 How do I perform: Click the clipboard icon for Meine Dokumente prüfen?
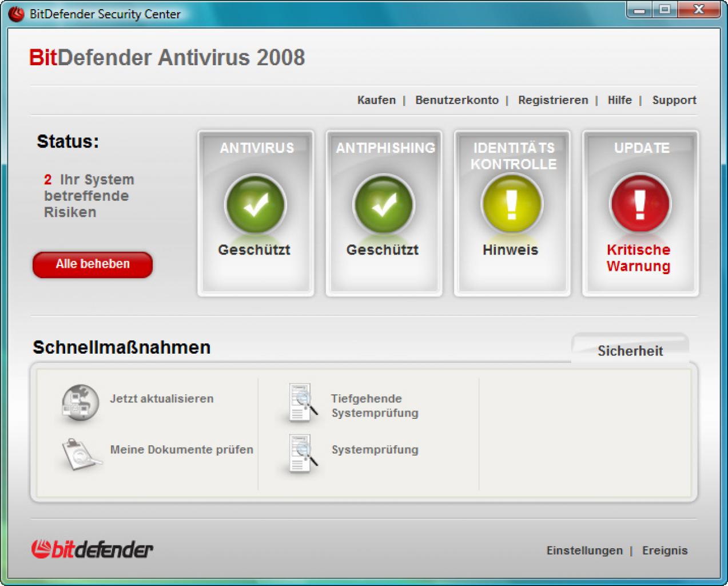click(81, 454)
